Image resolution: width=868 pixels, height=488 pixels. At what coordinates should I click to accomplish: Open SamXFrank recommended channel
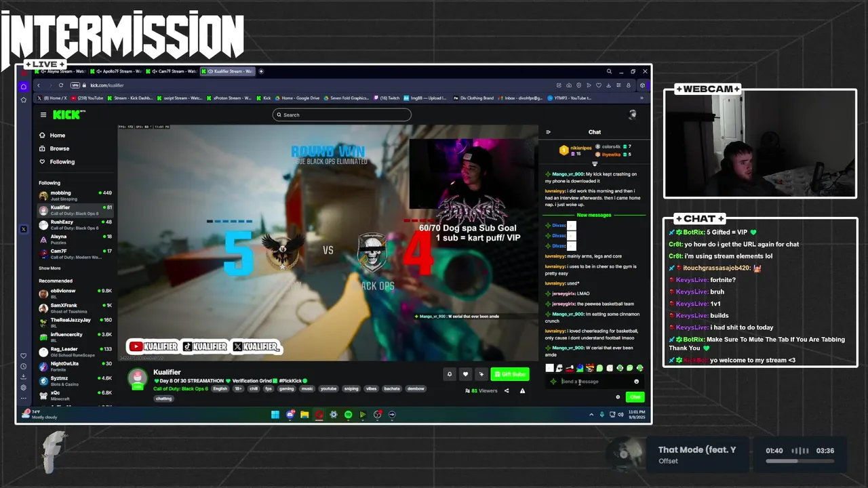[75, 308]
